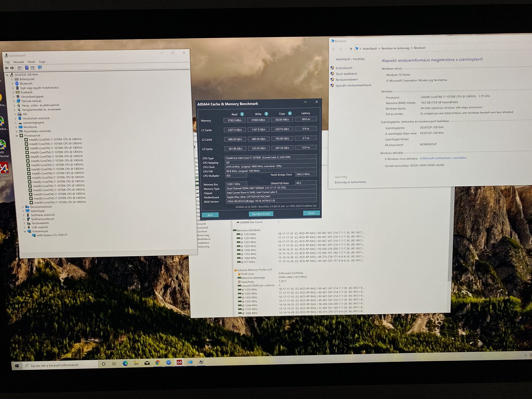Click the Bluetooth icon in the device tree

tap(17, 84)
